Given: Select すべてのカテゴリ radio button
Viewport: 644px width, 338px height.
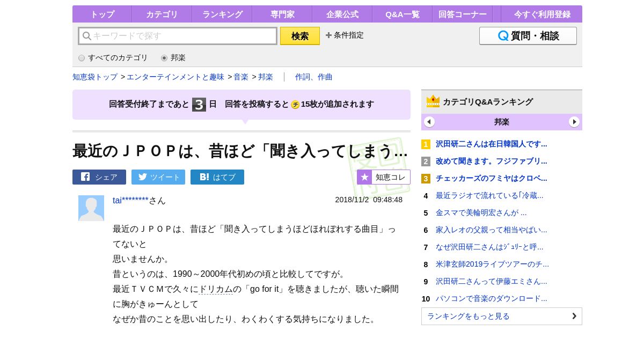Looking at the screenshot, I should (82, 58).
